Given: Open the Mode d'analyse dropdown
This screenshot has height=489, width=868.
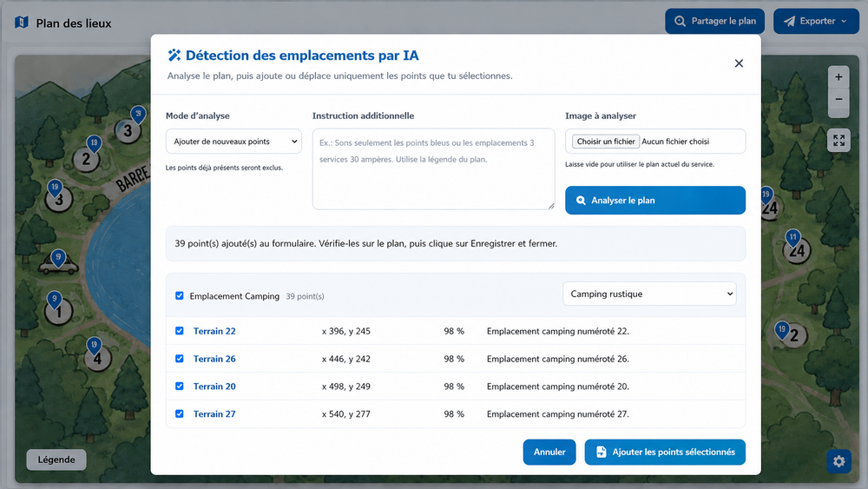Looking at the screenshot, I should pyautogui.click(x=233, y=142).
